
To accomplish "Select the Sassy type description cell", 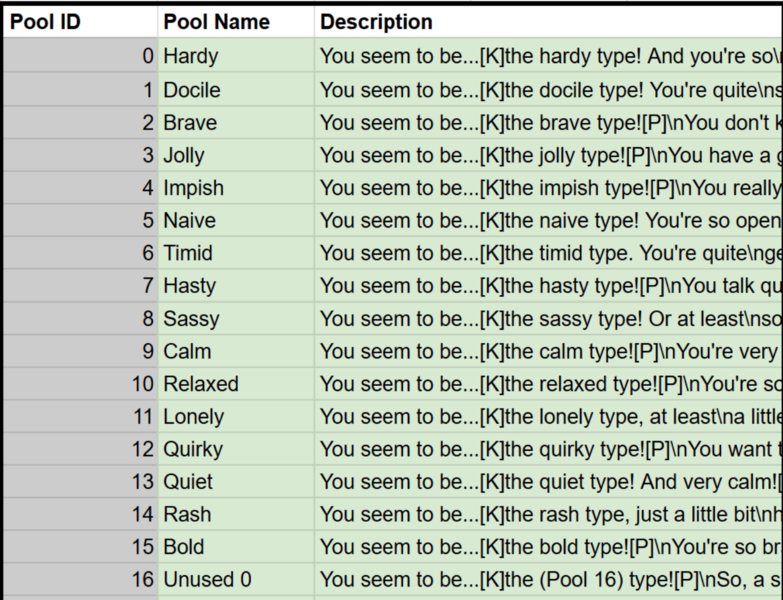I will coord(548,319).
